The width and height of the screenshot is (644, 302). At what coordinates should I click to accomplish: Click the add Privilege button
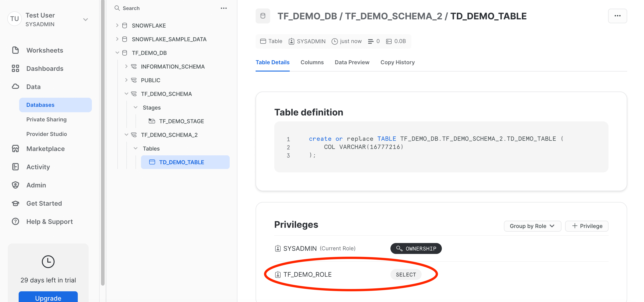pos(586,226)
